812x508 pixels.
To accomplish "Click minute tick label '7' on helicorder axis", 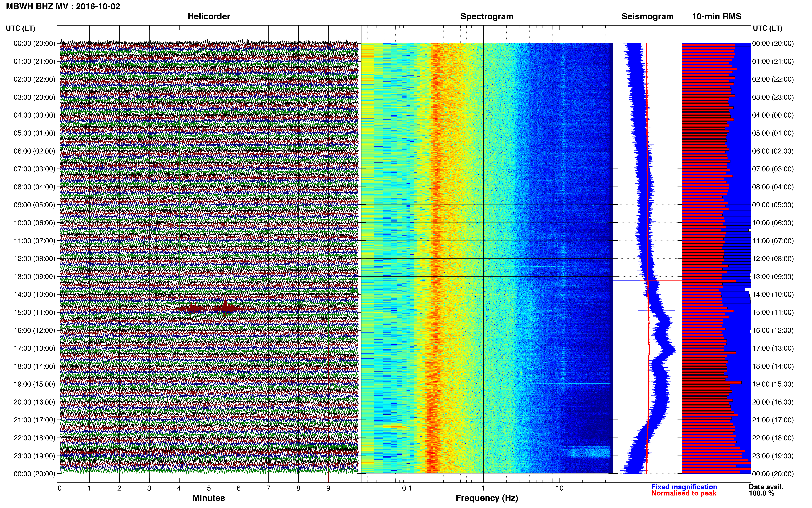I will point(269,488).
